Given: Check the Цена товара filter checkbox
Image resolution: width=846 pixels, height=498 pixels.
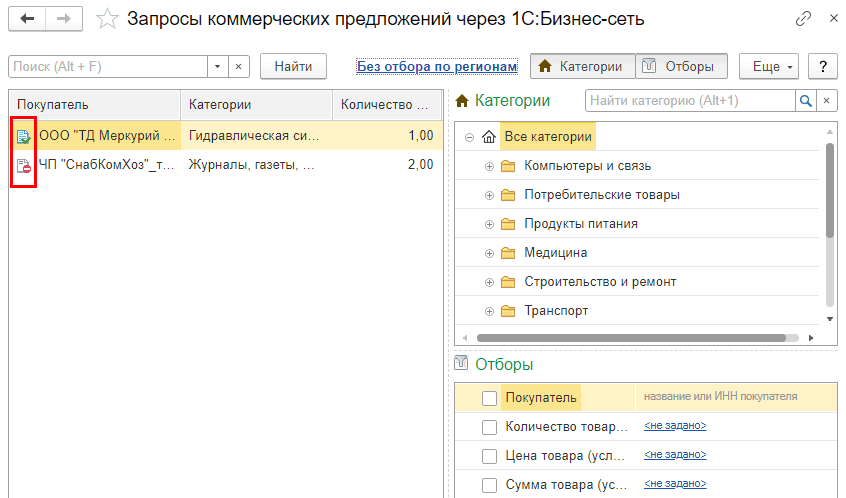Looking at the screenshot, I should [489, 456].
